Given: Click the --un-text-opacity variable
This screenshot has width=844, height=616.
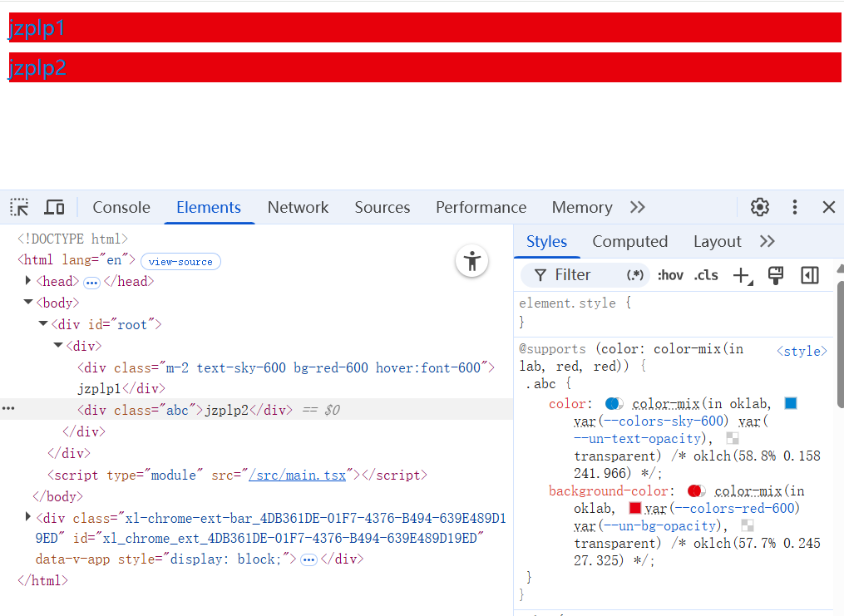Looking at the screenshot, I should 638,438.
